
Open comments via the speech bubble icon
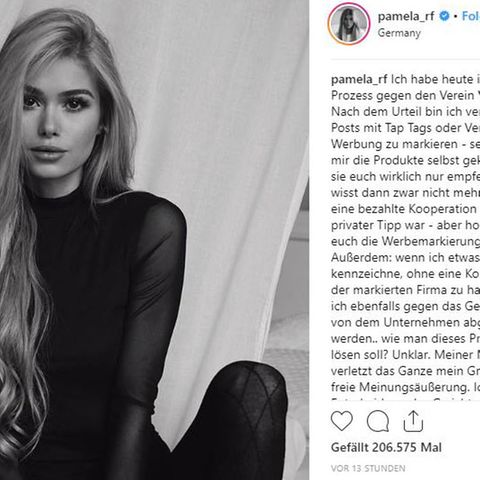coord(378,422)
